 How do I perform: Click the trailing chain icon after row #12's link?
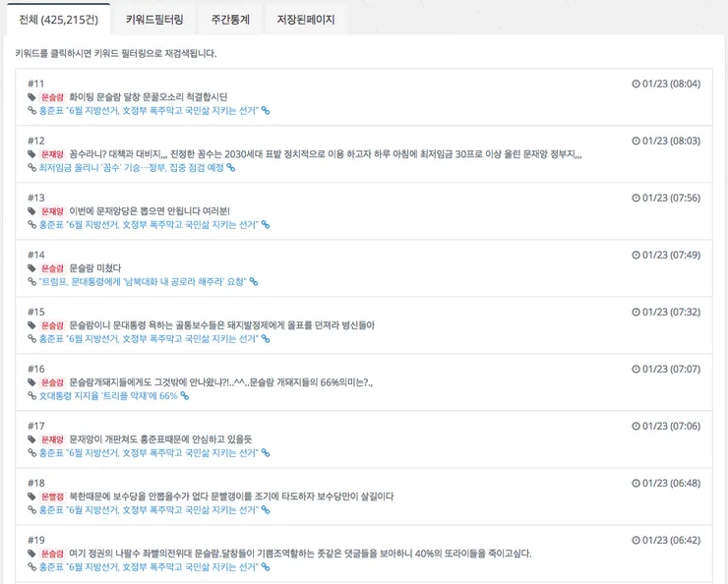(x=231, y=167)
